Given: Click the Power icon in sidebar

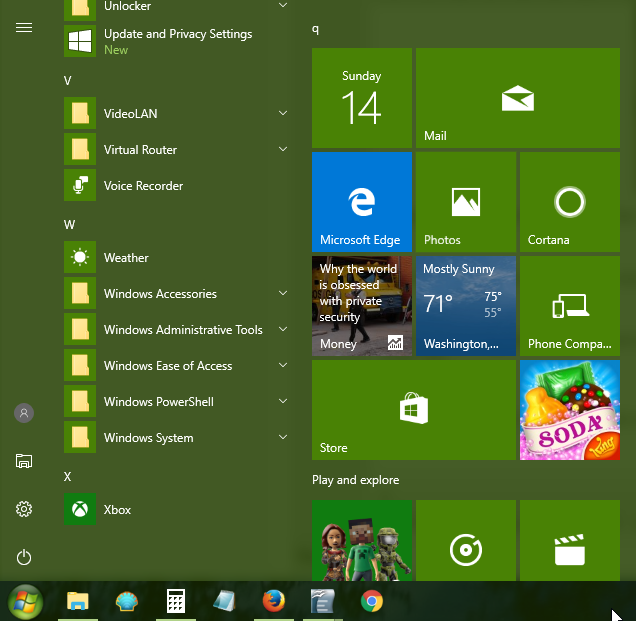Looking at the screenshot, I should click(24, 557).
